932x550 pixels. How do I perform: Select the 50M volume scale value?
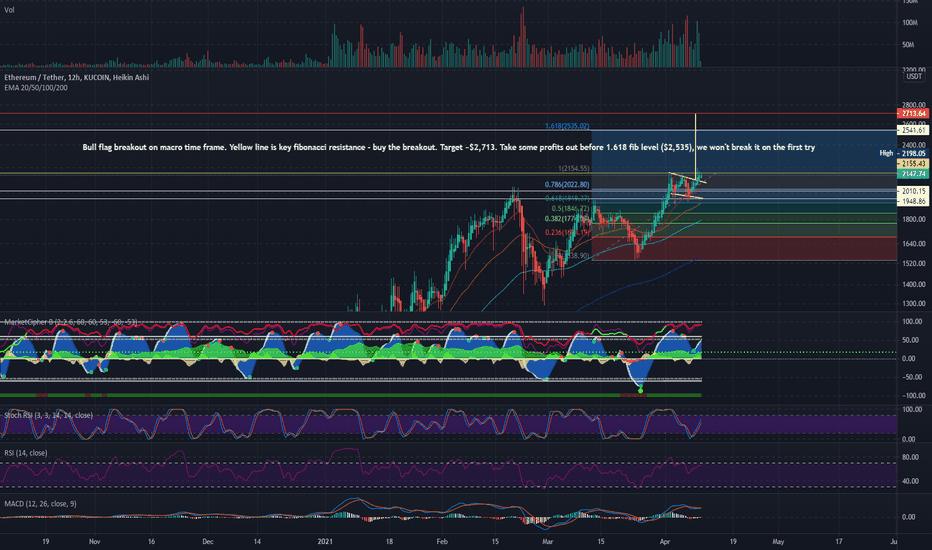tap(908, 45)
